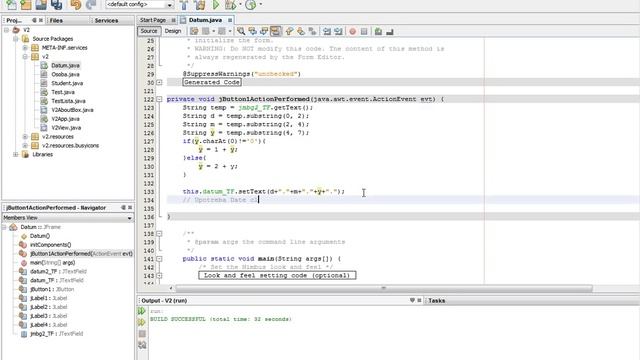Click Shift Line Right icon

click(338, 31)
